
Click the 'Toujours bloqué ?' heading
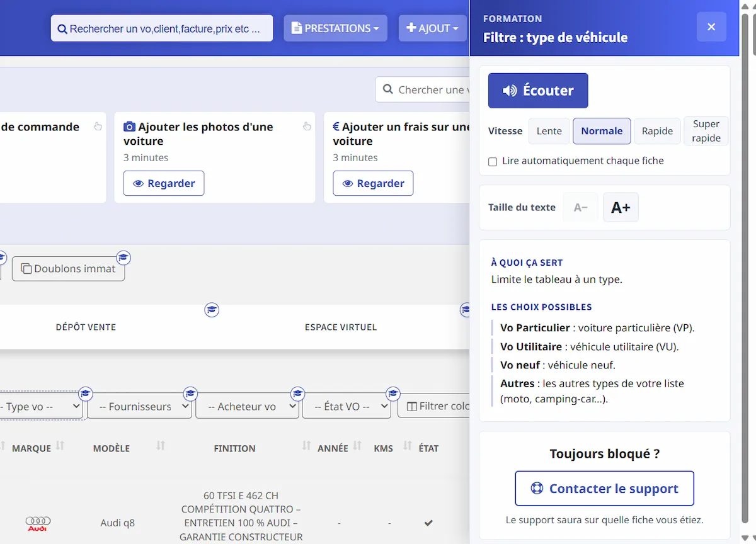click(604, 454)
